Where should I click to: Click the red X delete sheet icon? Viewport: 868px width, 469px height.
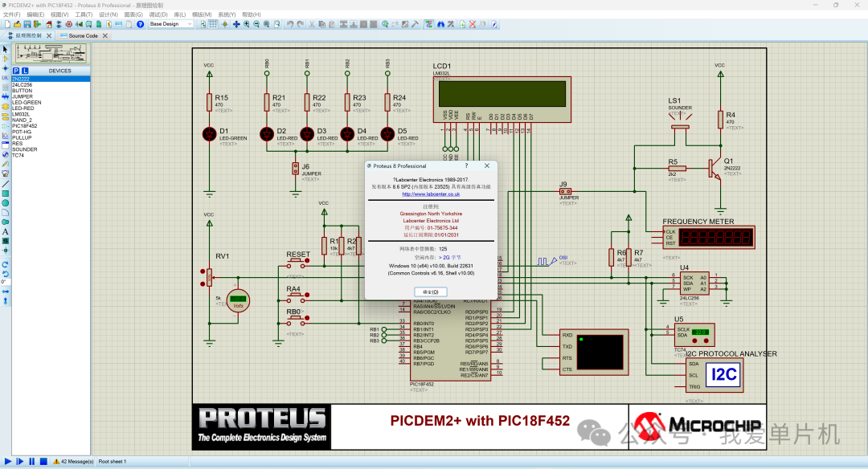473,24
